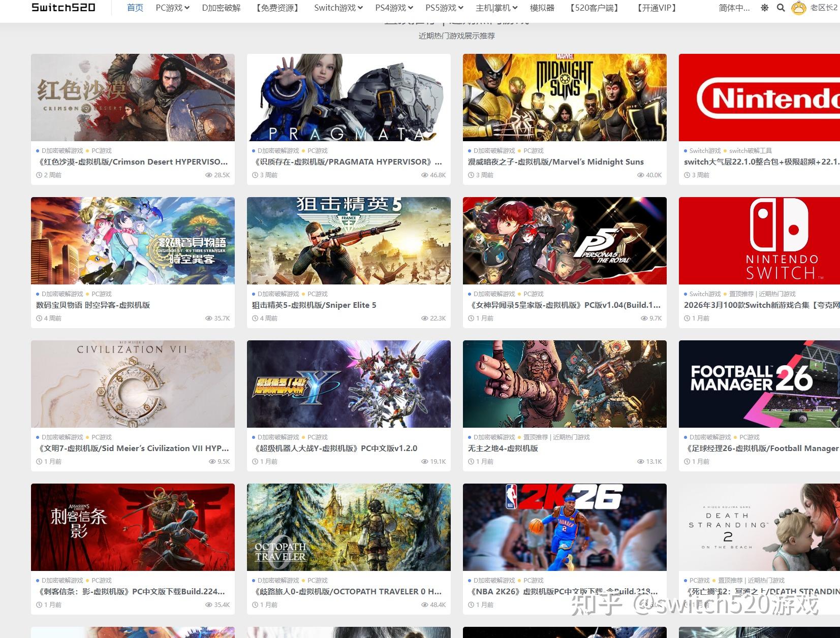The height and width of the screenshot is (638, 840).
Task: Click the 【开通VIP】 link
Action: 657,8
